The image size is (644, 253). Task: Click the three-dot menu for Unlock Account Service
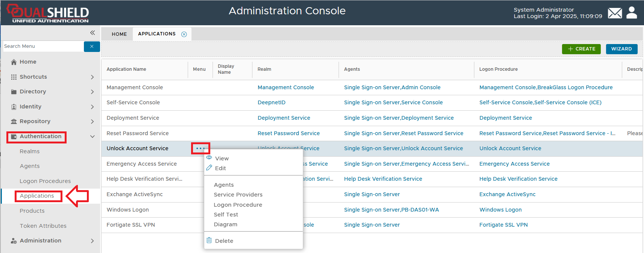click(x=200, y=148)
